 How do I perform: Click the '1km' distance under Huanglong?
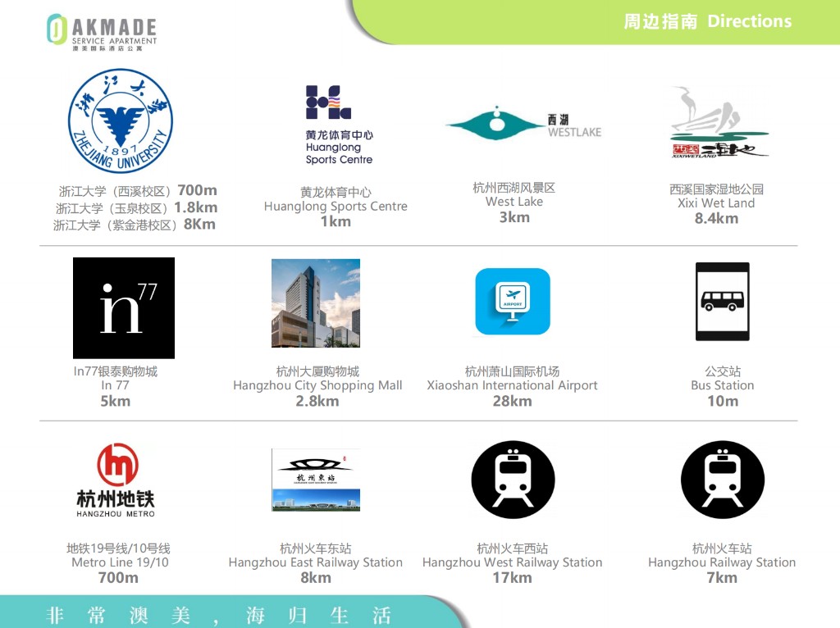[336, 221]
